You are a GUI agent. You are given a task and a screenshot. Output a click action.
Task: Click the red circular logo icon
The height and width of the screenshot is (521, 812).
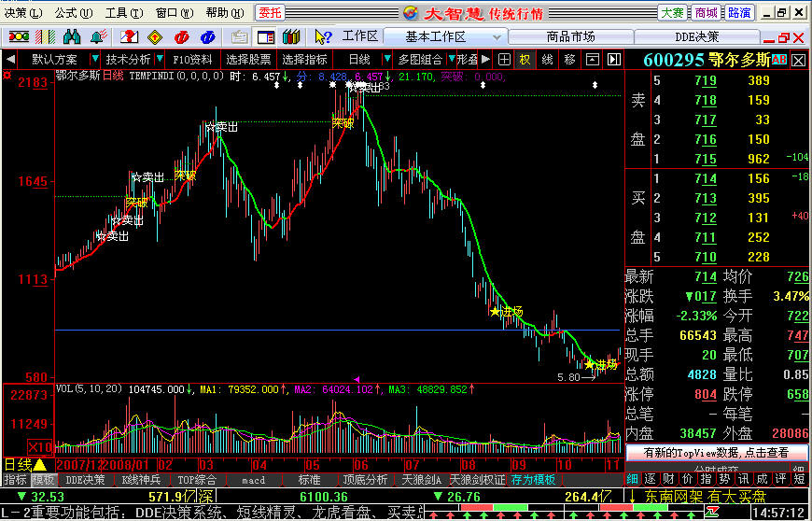181,37
